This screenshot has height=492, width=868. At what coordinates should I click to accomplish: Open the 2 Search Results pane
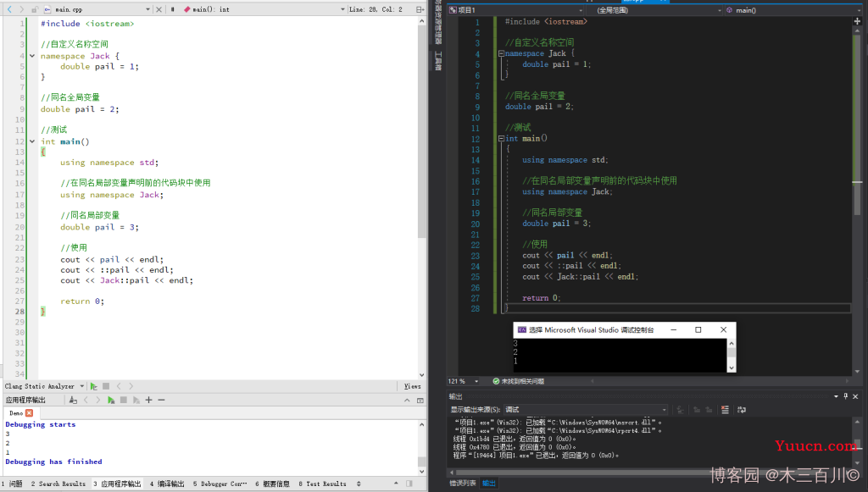tap(58, 484)
